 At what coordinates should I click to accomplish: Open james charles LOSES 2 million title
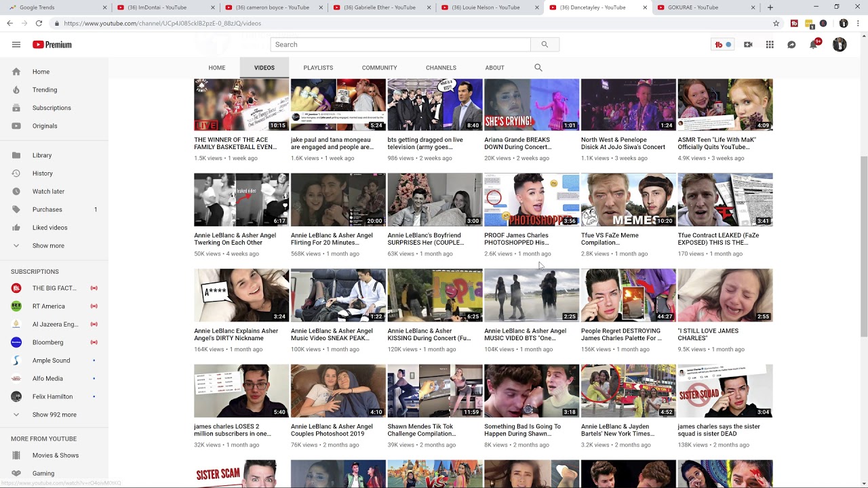tap(233, 430)
